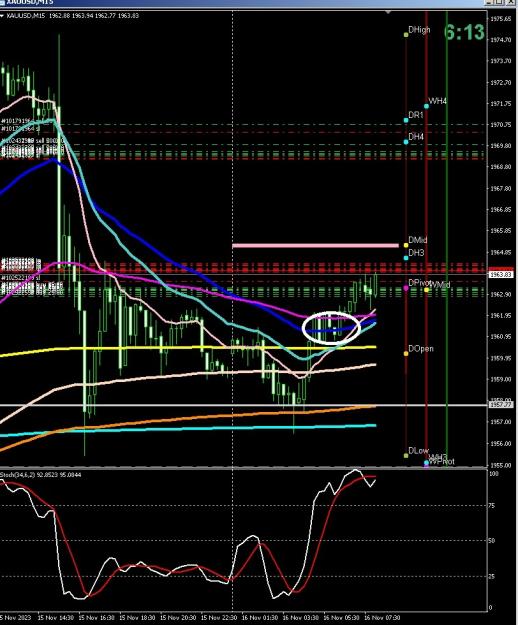Click the magenta DPivot marker
Screen dimensions: 518x625
pos(406,287)
